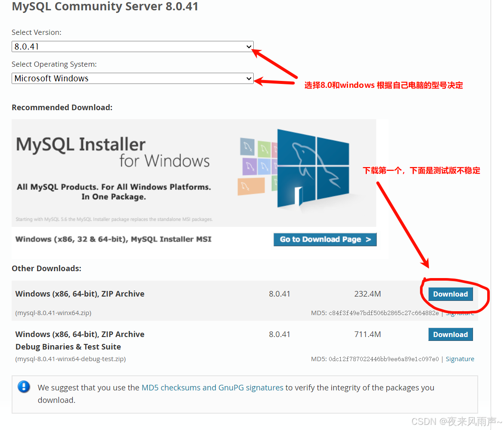Download the 232.4M ZIP Archive
This screenshot has width=504, height=430.
tap(450, 294)
